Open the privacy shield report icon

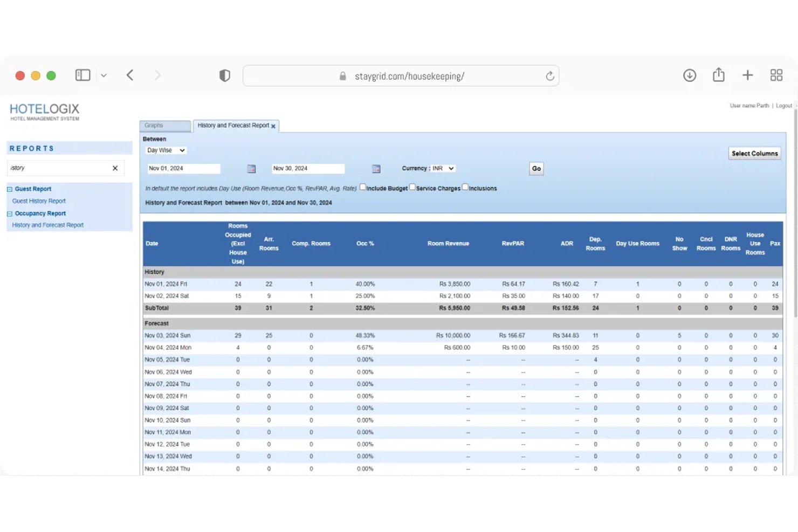coord(225,76)
